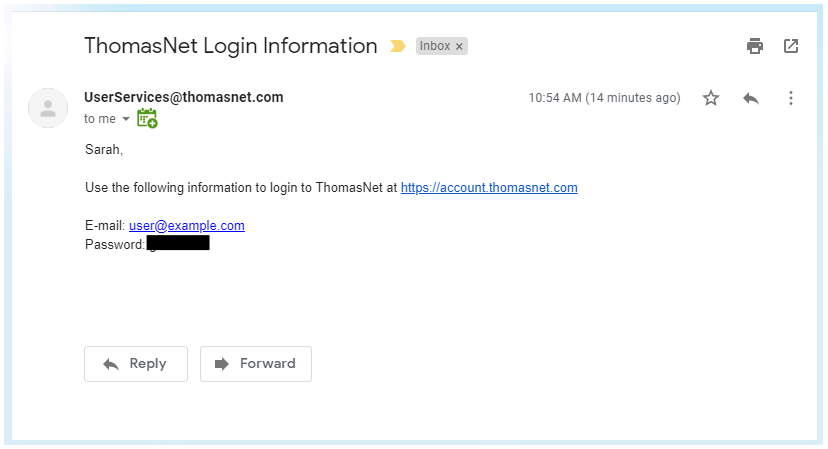Open the three-dot More options menu
Viewport: 828px width, 449px height.
[791, 98]
